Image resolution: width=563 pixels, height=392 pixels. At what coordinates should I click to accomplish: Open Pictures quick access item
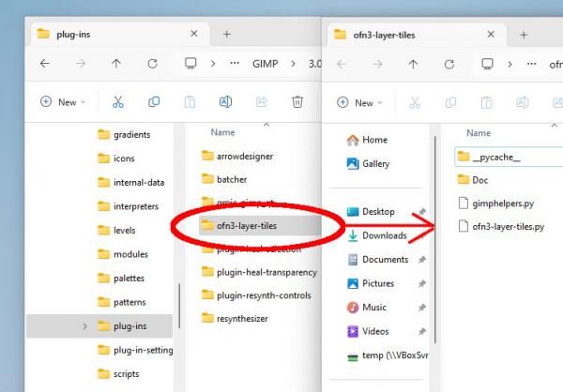pyautogui.click(x=371, y=283)
